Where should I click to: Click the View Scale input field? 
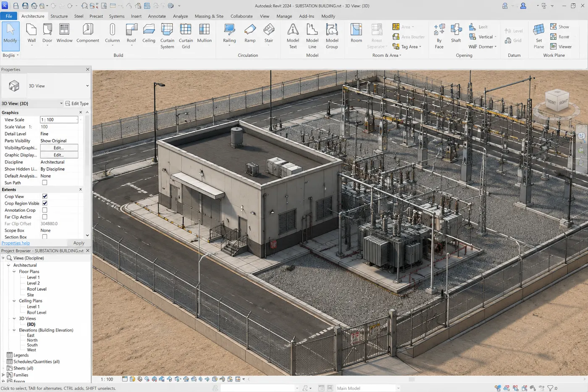click(x=59, y=120)
